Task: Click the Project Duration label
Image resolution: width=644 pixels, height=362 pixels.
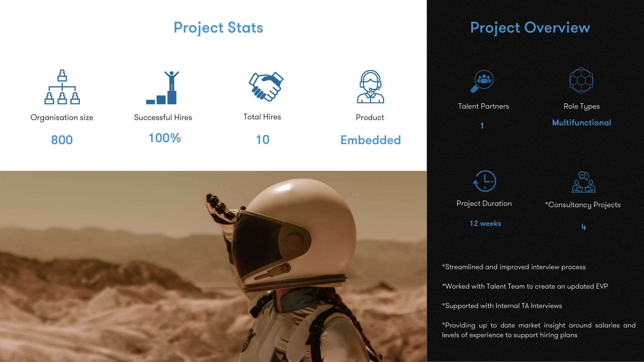Action: 484,203
